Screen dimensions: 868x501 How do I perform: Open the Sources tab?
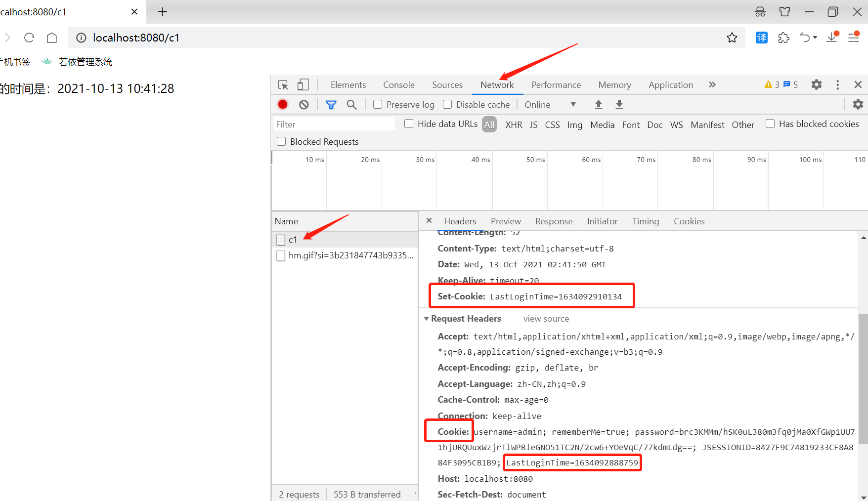coord(447,85)
